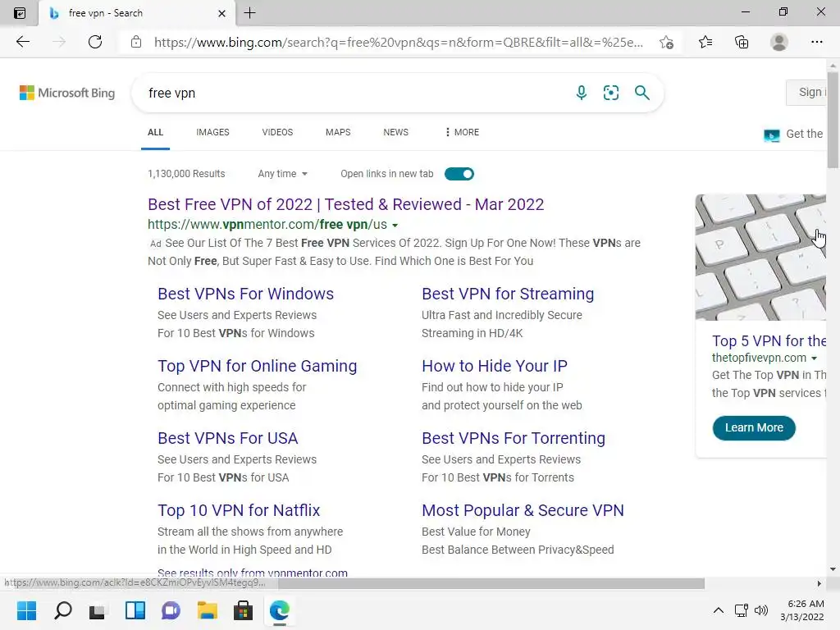Image resolution: width=840 pixels, height=630 pixels.
Task: Reload the page with refresh icon
Action: (x=95, y=42)
